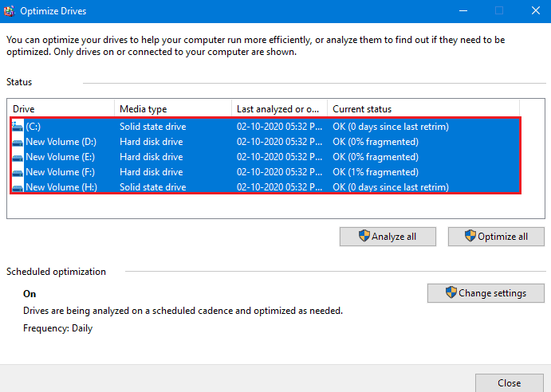Select the New Volume (F:) row name
The width and height of the screenshot is (551, 392).
tap(60, 172)
